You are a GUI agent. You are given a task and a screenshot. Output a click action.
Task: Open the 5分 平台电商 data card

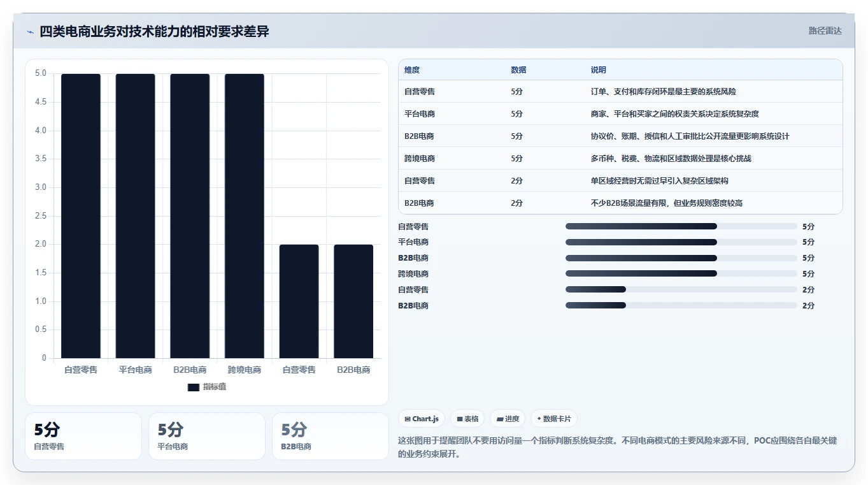click(207, 436)
